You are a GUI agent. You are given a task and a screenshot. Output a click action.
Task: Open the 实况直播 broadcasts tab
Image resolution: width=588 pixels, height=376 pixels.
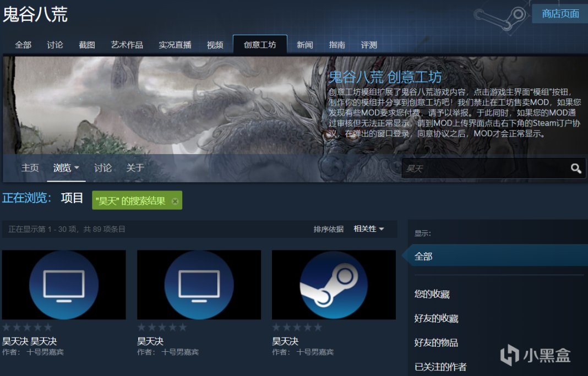click(175, 45)
